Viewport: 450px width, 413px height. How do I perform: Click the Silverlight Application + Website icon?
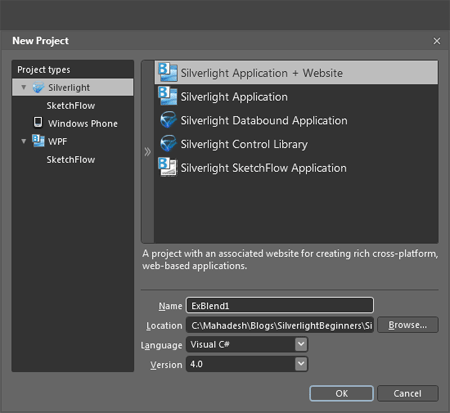[168, 72]
